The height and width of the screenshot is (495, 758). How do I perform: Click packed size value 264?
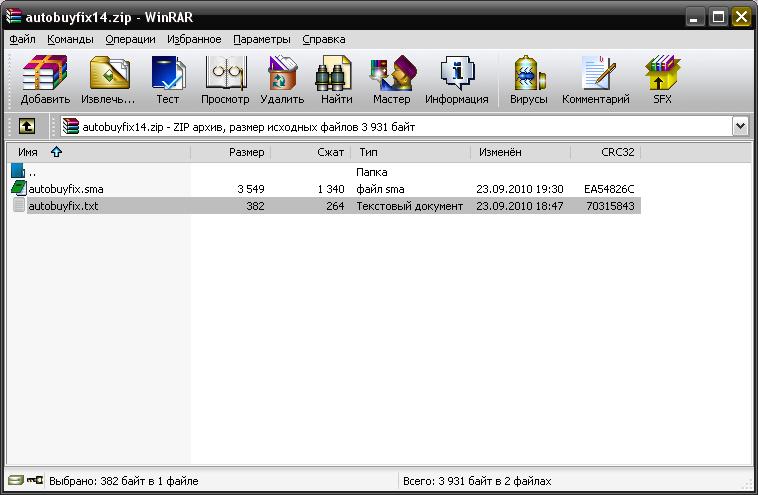click(335, 206)
